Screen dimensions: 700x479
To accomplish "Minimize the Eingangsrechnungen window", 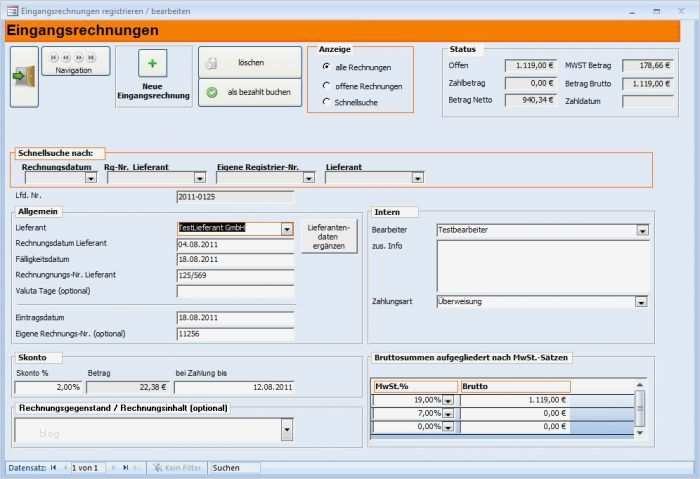I will [x=632, y=12].
